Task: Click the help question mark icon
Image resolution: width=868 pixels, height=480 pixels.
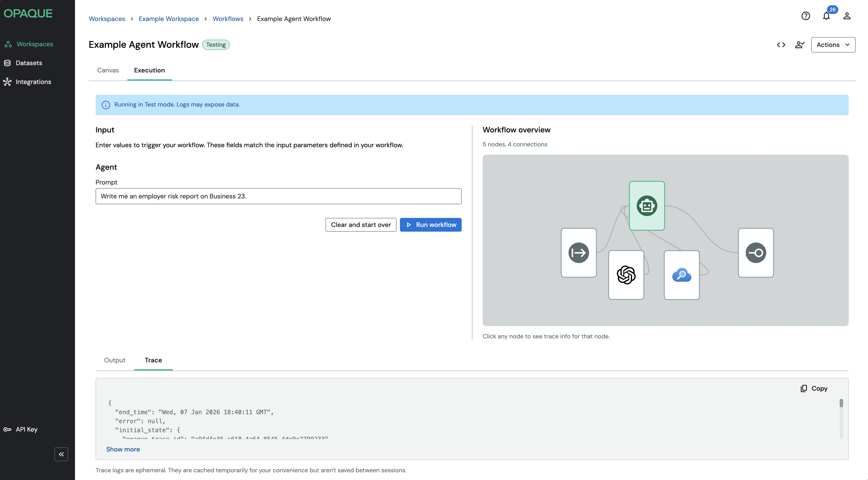Action: (805, 16)
